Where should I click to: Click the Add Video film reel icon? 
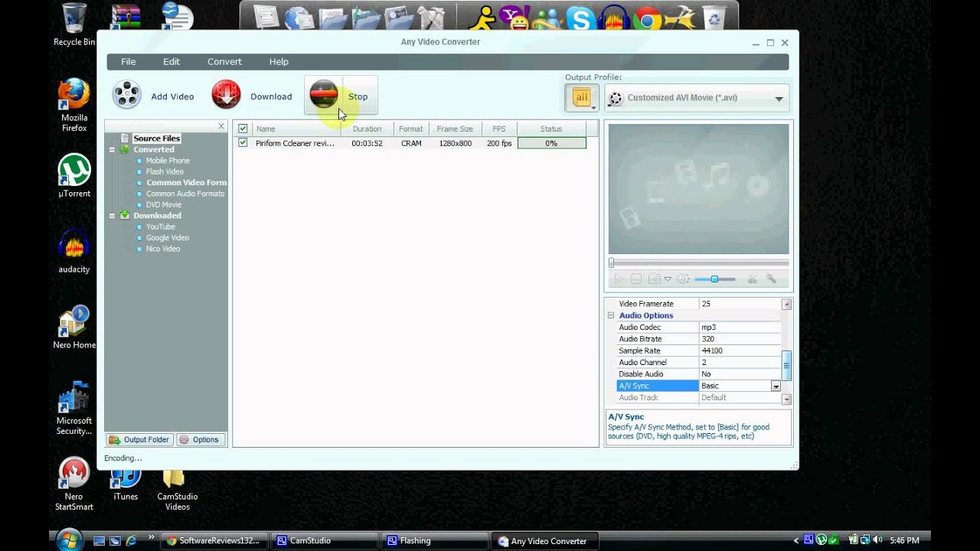(x=127, y=95)
